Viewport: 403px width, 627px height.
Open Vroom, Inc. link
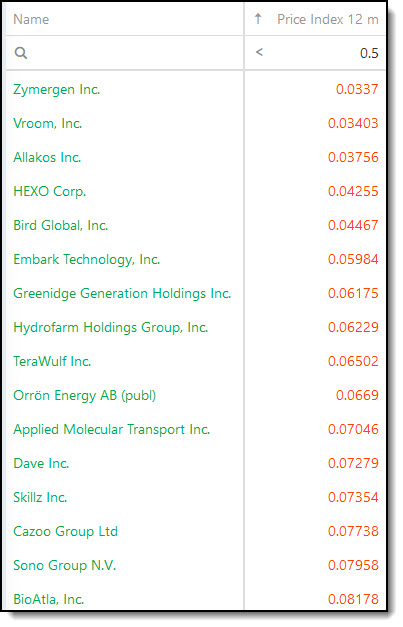(48, 124)
